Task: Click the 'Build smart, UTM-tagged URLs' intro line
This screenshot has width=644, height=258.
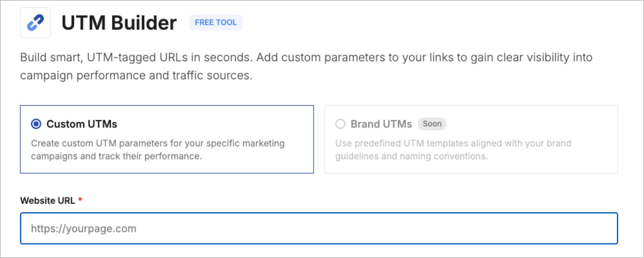Action: (306, 57)
